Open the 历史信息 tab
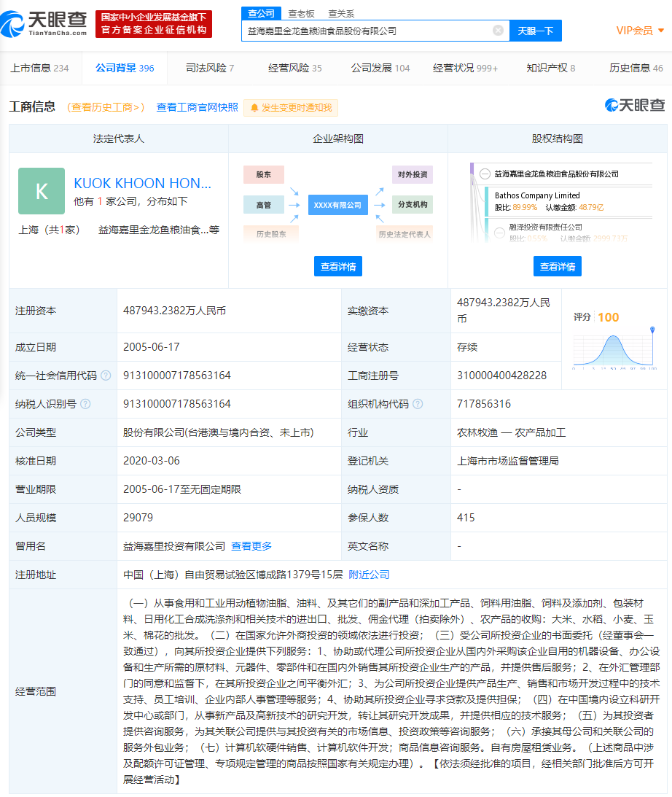The height and width of the screenshot is (797, 672). pyautogui.click(x=636, y=68)
